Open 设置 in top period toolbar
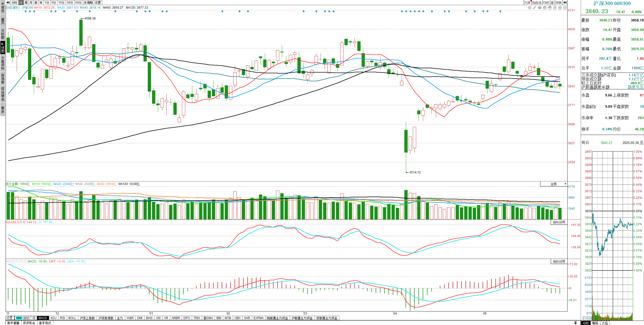The image size is (644, 325). pyautogui.click(x=98, y=3)
